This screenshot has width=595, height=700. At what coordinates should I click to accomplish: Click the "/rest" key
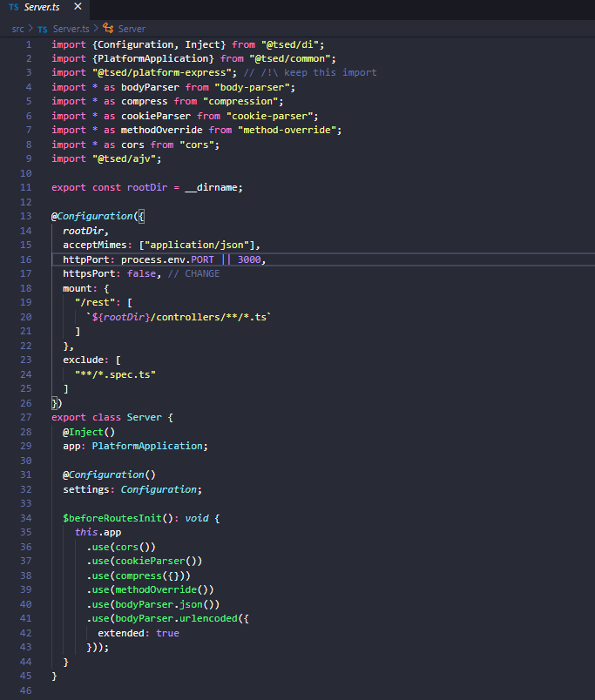[95, 303]
